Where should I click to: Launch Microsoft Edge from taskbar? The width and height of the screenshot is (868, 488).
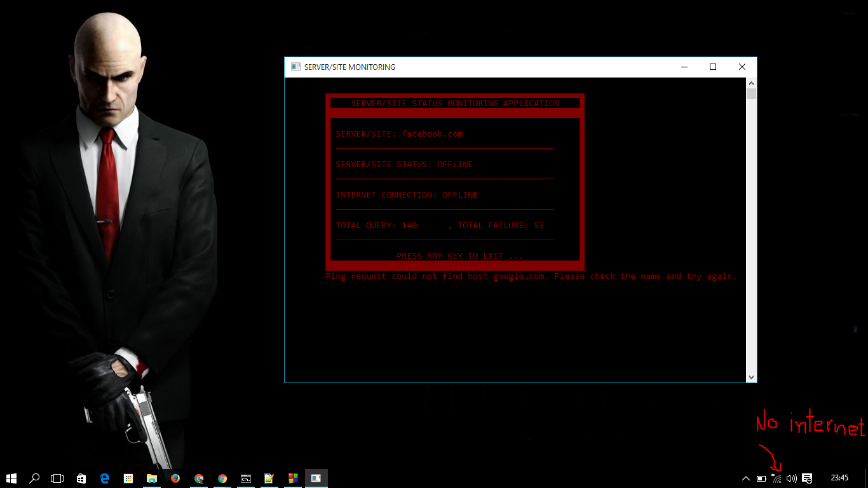pyautogui.click(x=105, y=478)
